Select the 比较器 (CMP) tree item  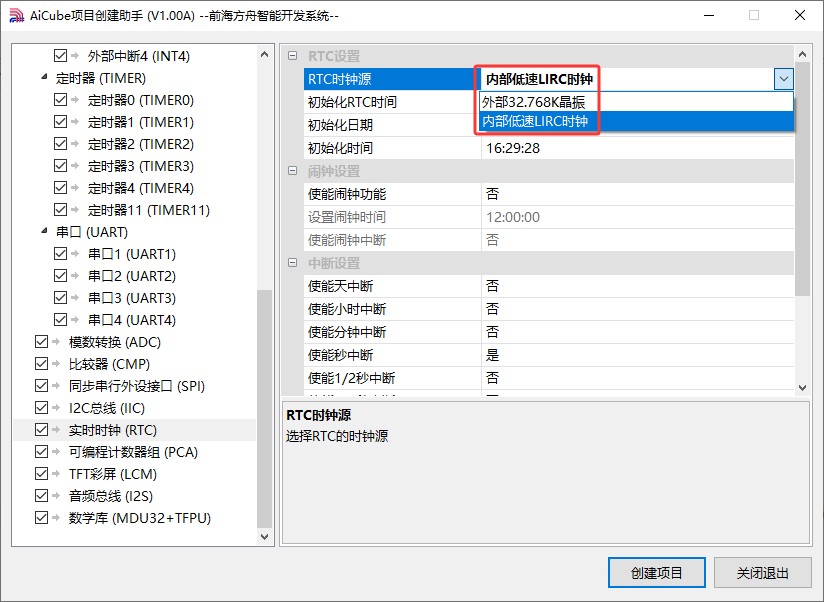click(109, 364)
